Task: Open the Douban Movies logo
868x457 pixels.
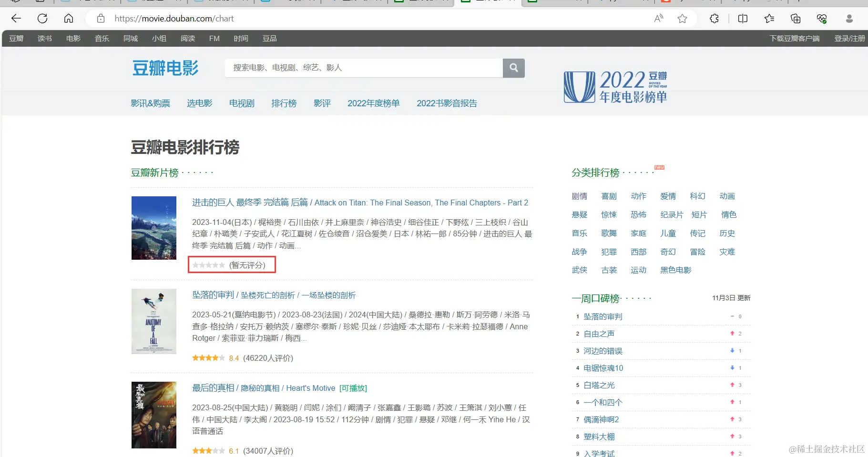Action: click(165, 68)
